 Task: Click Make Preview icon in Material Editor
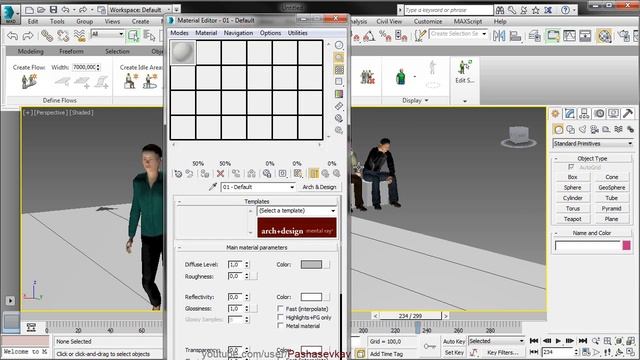point(339,106)
